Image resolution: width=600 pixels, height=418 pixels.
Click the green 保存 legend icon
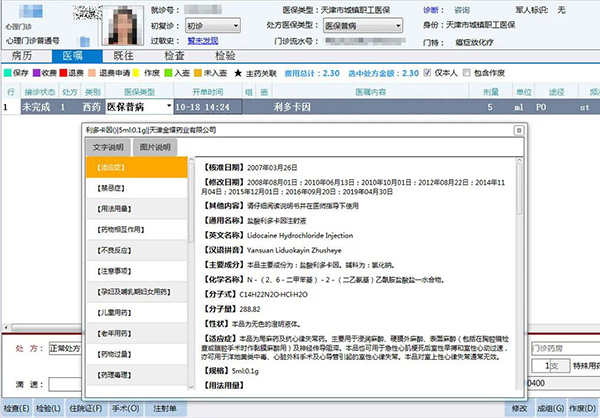point(7,73)
